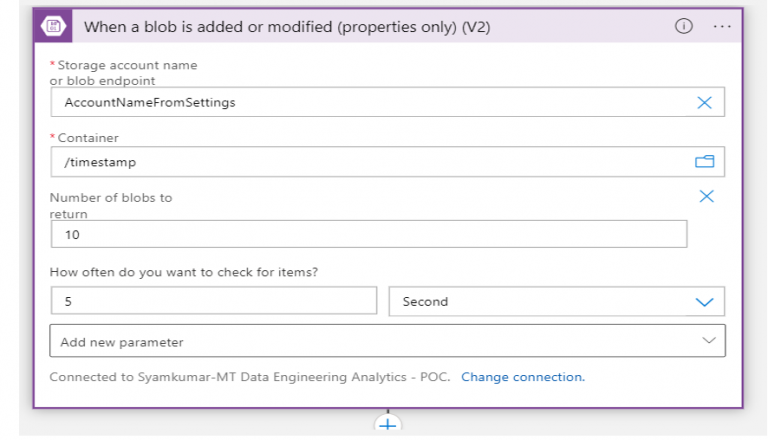Insert a new step with plus button

(387, 425)
